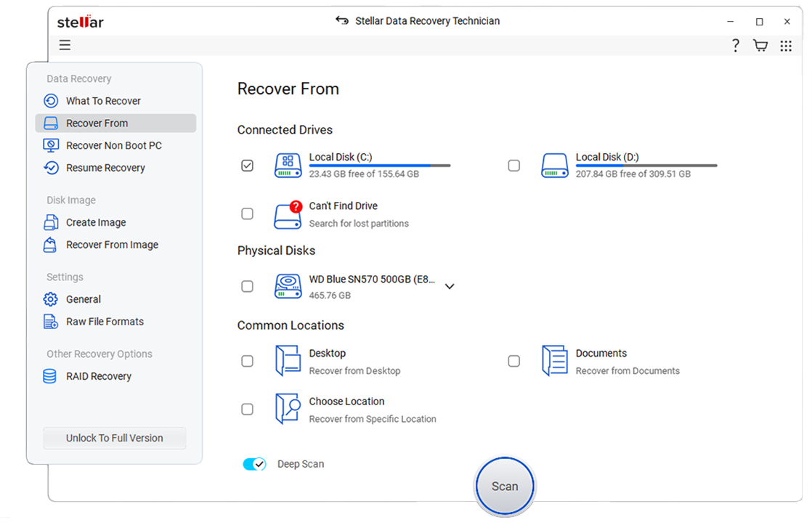
Task: Click the Desktop location label
Action: (x=328, y=353)
